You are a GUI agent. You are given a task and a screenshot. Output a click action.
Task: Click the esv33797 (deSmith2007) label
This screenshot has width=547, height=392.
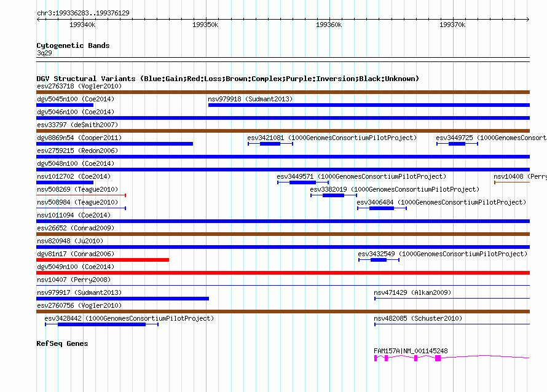77,125
